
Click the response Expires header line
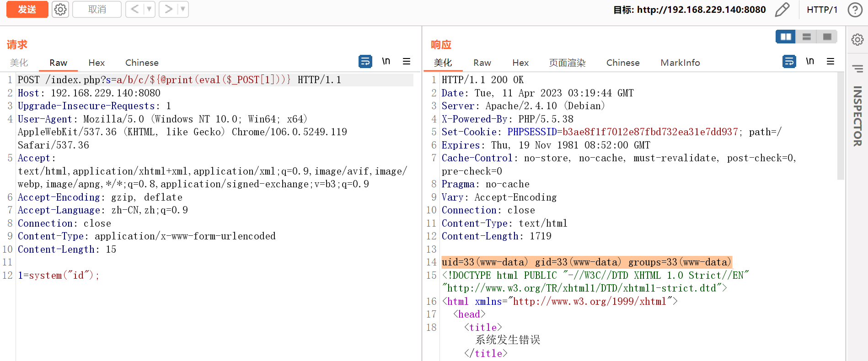(x=546, y=145)
